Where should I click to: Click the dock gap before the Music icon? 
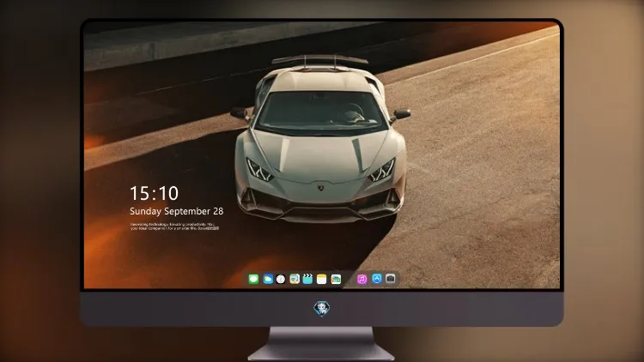[x=349, y=279]
